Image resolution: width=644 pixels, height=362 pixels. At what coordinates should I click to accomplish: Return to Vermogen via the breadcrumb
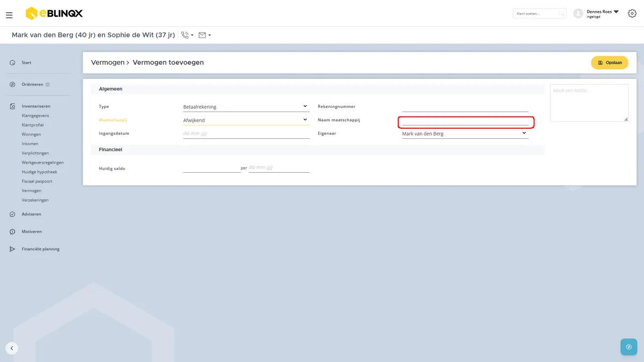[107, 62]
